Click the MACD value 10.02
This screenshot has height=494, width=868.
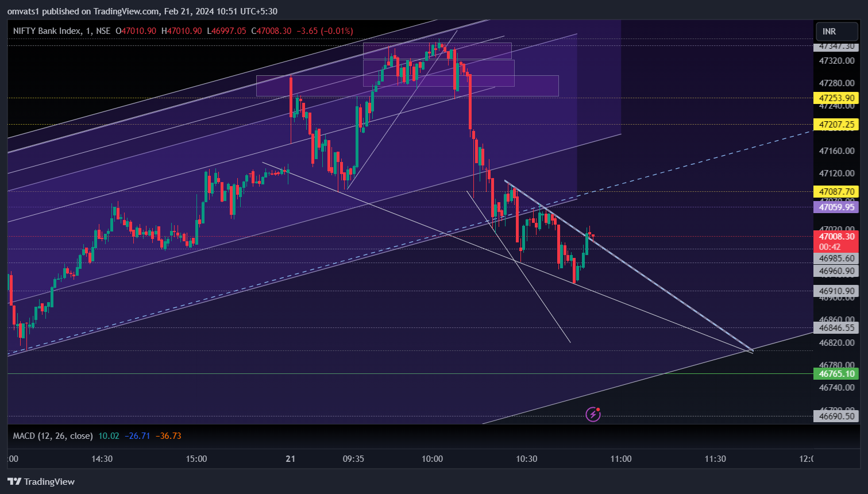[109, 436]
